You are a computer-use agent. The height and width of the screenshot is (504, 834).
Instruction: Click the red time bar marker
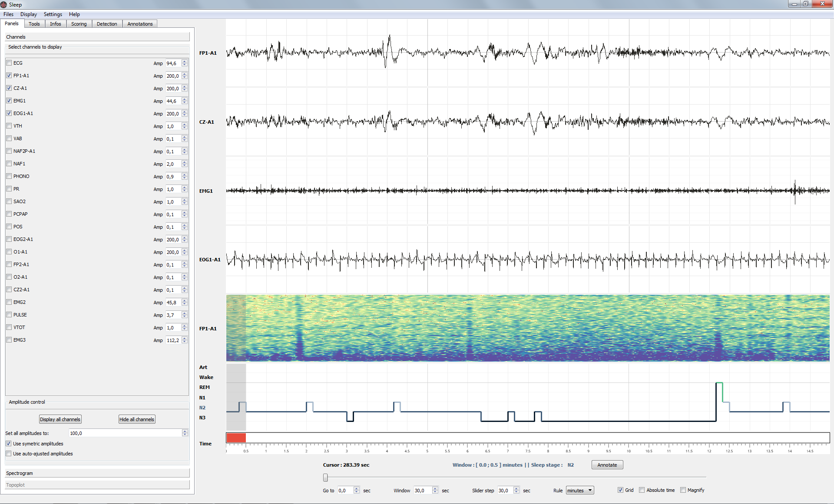[236, 438]
